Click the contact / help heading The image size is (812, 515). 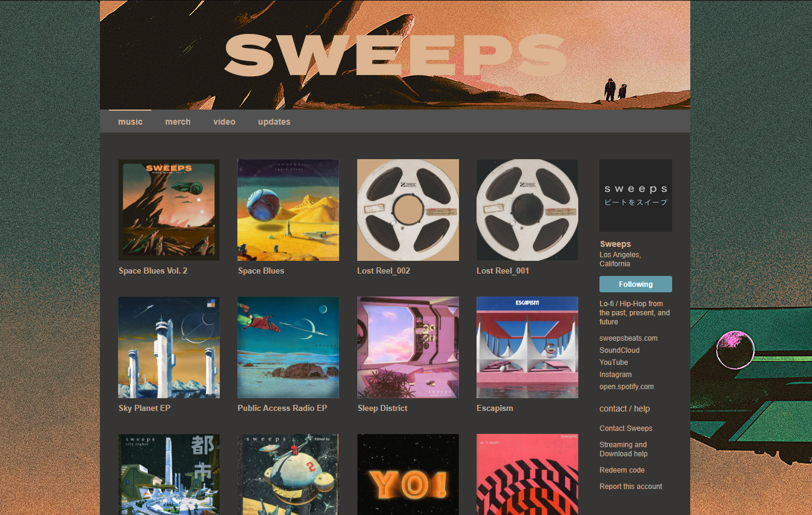[624, 408]
